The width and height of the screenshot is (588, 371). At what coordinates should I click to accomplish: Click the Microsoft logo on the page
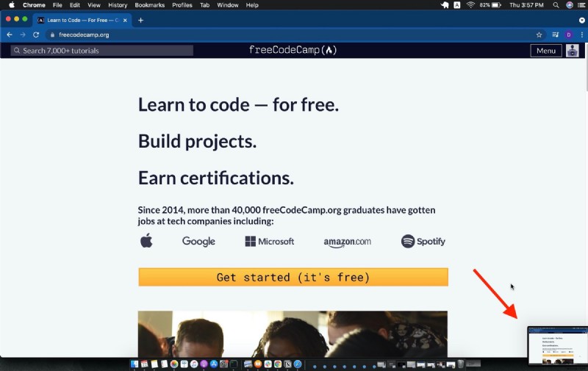point(269,242)
